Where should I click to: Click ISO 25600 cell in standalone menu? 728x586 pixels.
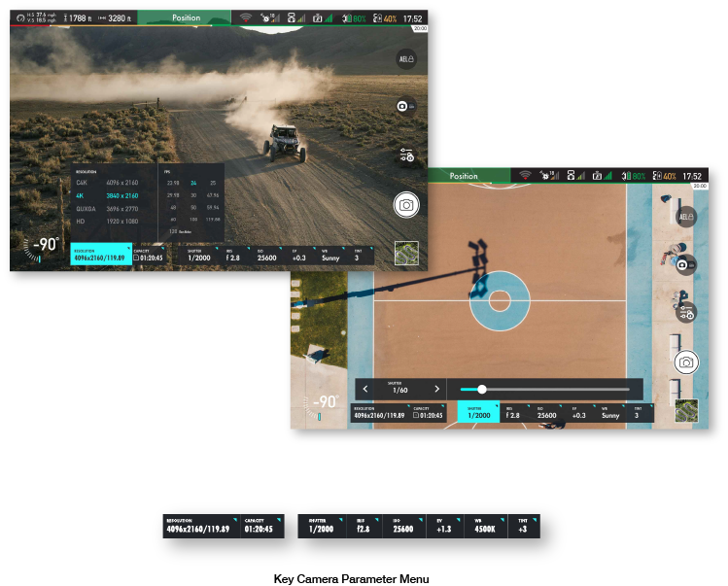pos(404,526)
